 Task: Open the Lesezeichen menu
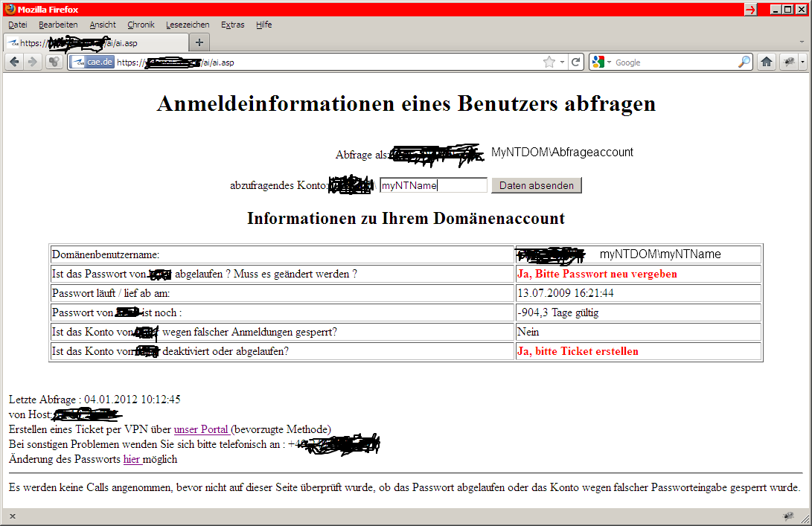tap(188, 25)
